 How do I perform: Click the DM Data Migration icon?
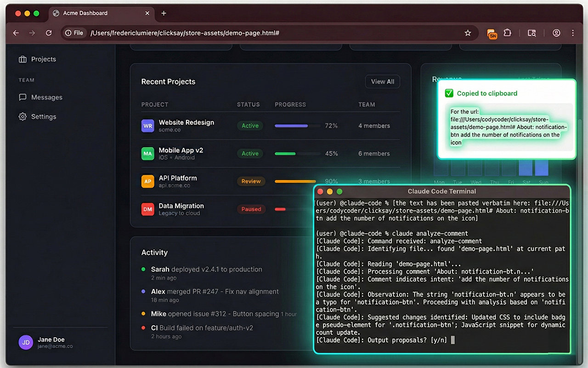[147, 209]
